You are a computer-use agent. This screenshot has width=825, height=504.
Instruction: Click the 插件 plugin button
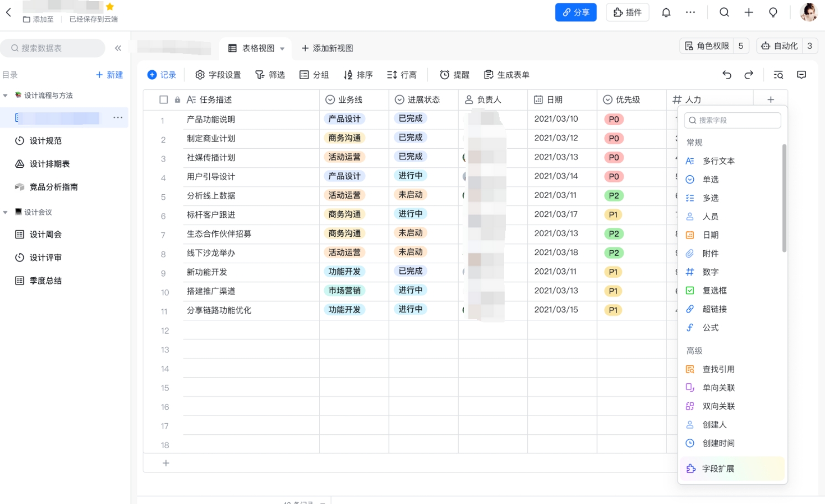(x=627, y=12)
